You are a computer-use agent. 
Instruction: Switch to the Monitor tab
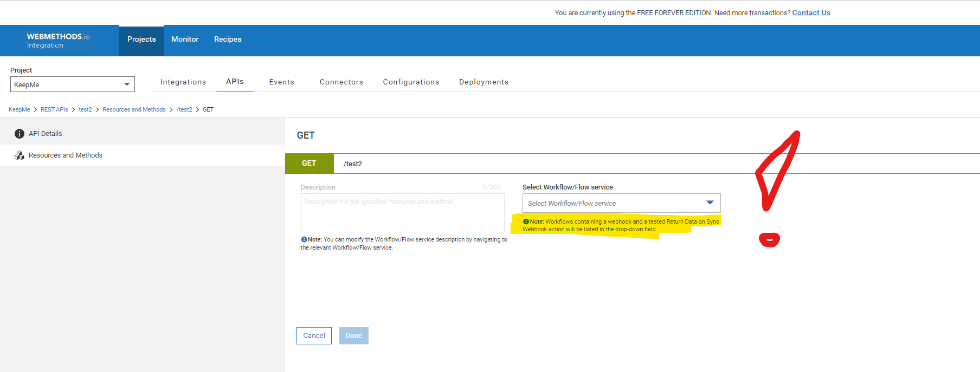point(185,40)
